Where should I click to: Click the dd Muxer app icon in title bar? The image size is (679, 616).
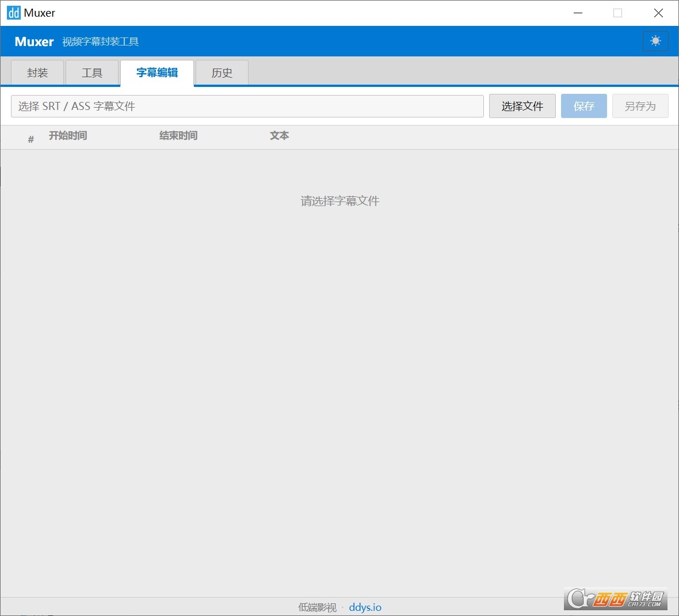[x=13, y=13]
